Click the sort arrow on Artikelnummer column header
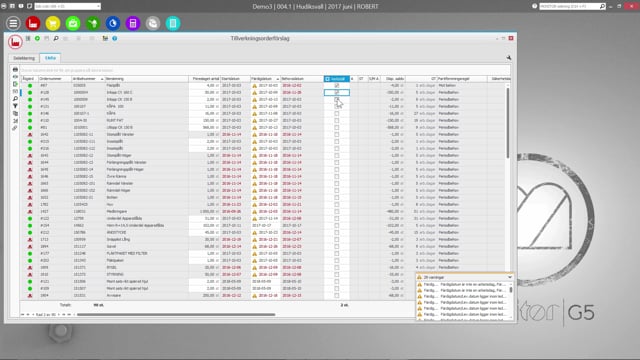The image size is (640, 360). 102,79
